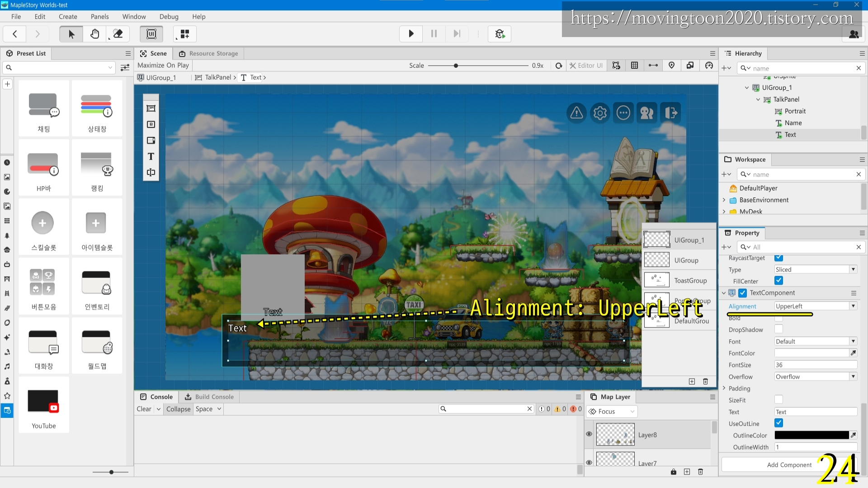
Task: Enable the DropShadow checkbox
Action: point(778,329)
